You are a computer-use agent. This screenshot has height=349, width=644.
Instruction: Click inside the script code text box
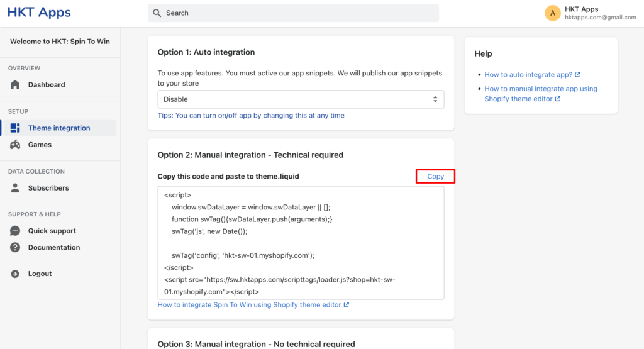point(301,243)
